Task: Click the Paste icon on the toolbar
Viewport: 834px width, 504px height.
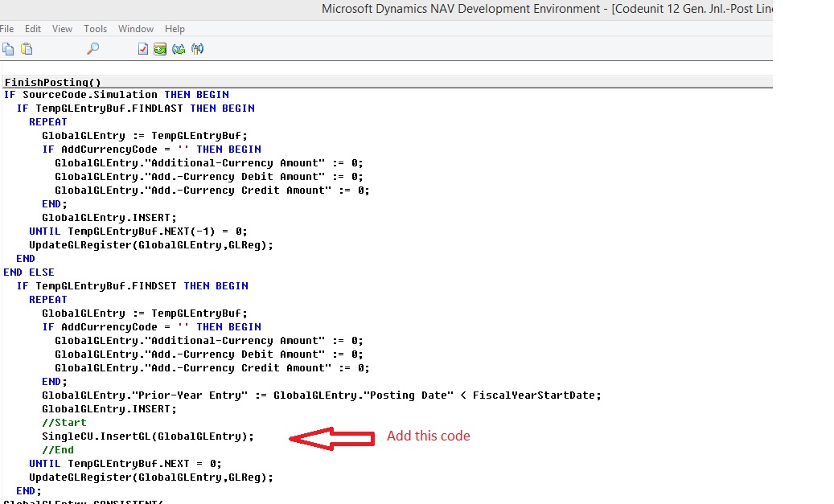Action: tap(26, 49)
